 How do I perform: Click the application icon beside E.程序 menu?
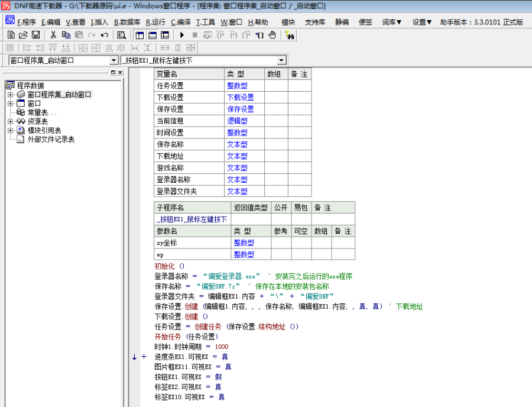[x=10, y=20]
